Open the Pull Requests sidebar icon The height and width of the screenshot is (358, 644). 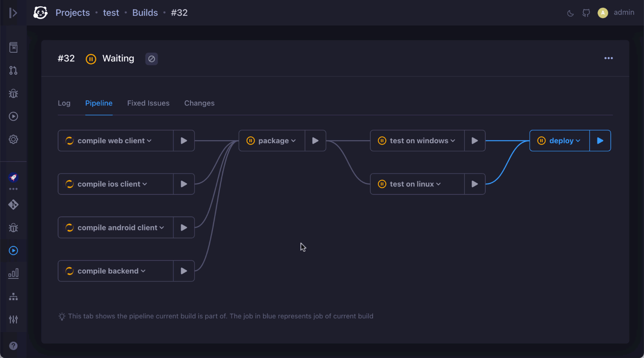[x=13, y=70]
